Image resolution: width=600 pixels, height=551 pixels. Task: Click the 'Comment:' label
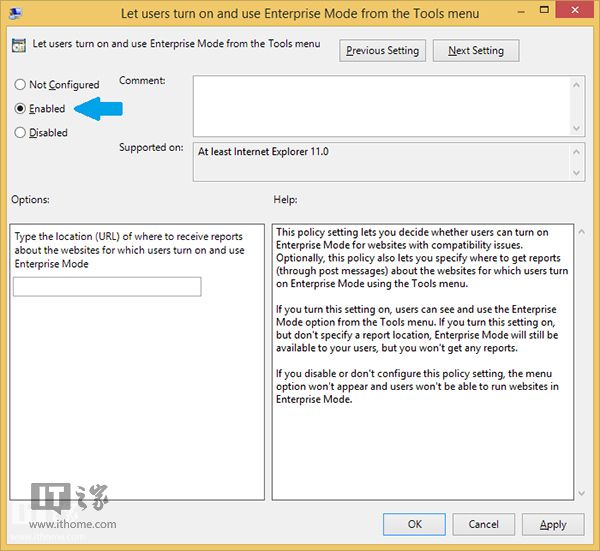coord(142,81)
